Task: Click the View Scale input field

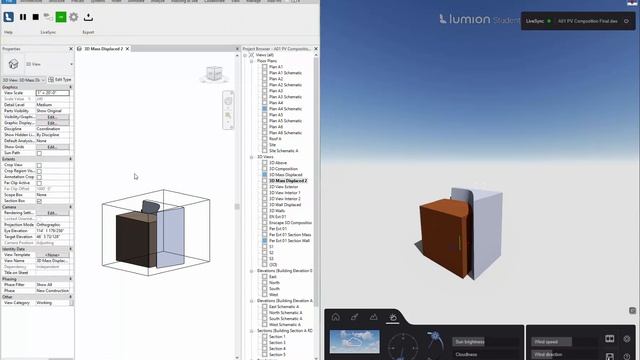Action: point(52,93)
